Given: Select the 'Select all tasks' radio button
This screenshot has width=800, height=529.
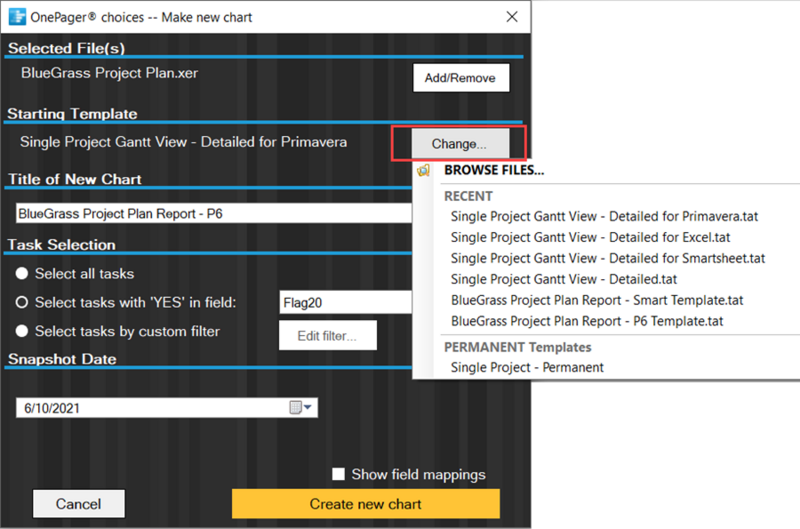Looking at the screenshot, I should click(x=22, y=273).
